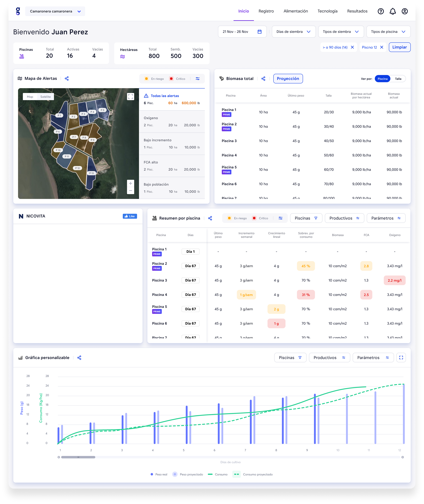Switch Ver por toggle to Talla
Screen dimensions: 424x504
(x=398, y=79)
